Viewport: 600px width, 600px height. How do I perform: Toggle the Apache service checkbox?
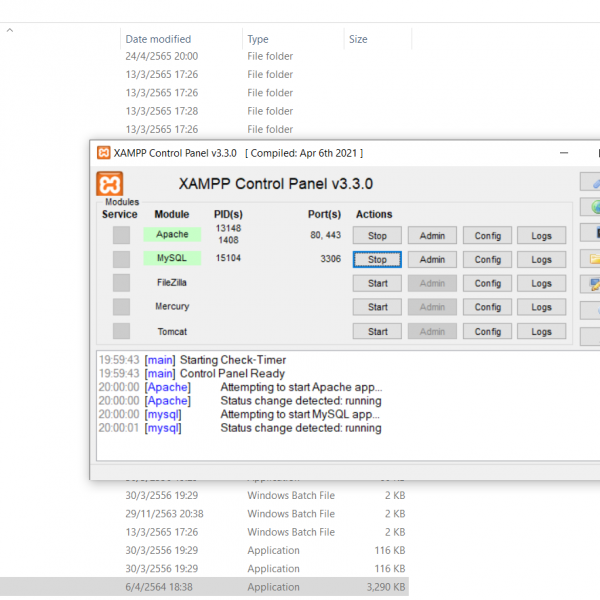121,235
